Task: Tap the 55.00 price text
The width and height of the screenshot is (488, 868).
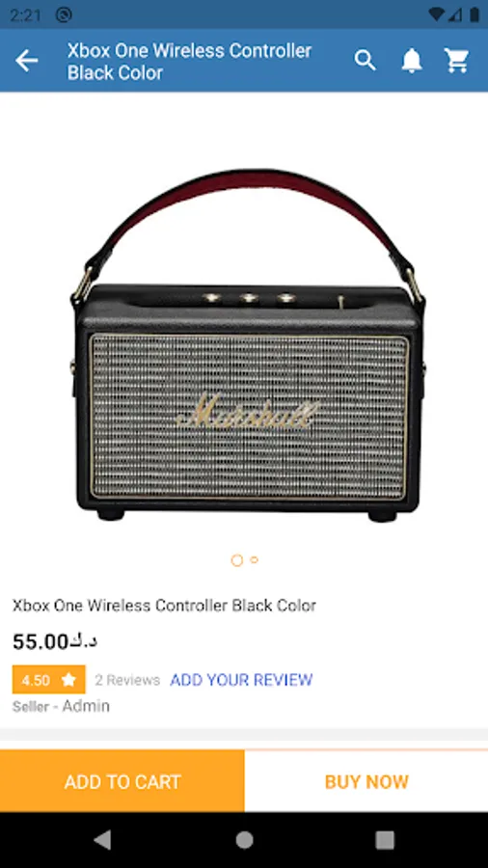Action: click(55, 641)
